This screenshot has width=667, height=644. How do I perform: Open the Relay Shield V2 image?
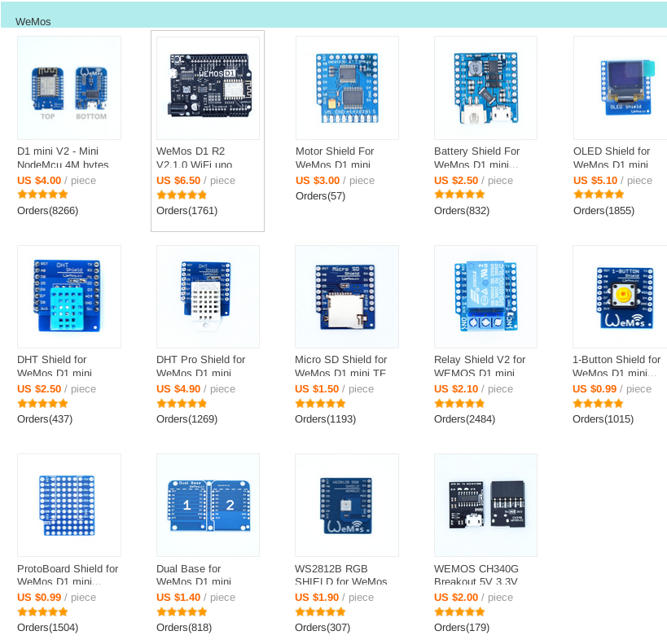[485, 296]
